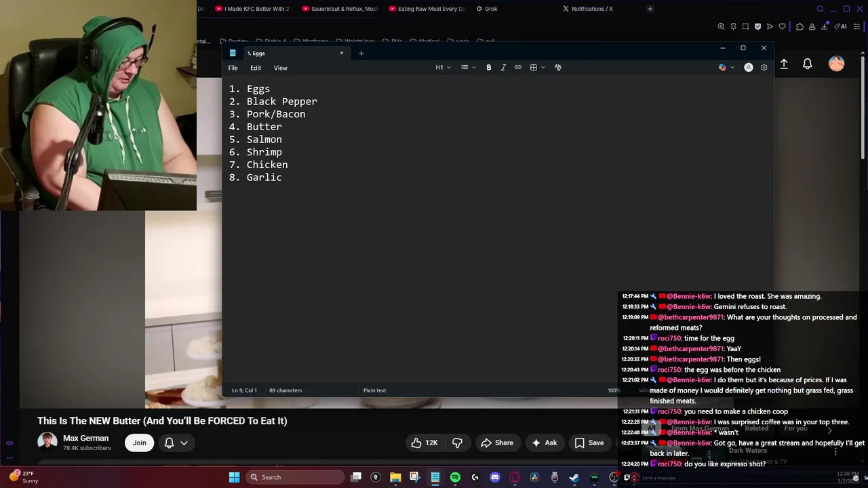Click the browser heart favorites icon
The height and width of the screenshot is (488, 868).
pos(782,26)
